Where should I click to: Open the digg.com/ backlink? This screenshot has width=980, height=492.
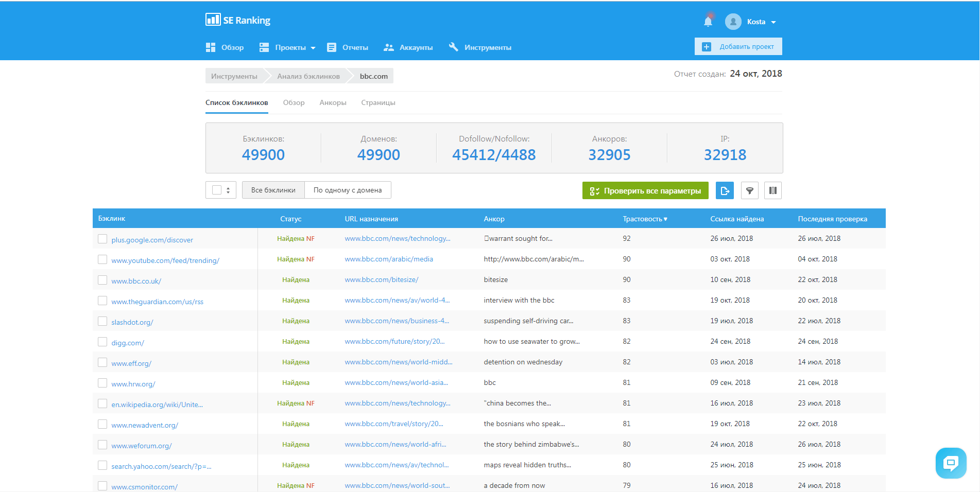(128, 343)
